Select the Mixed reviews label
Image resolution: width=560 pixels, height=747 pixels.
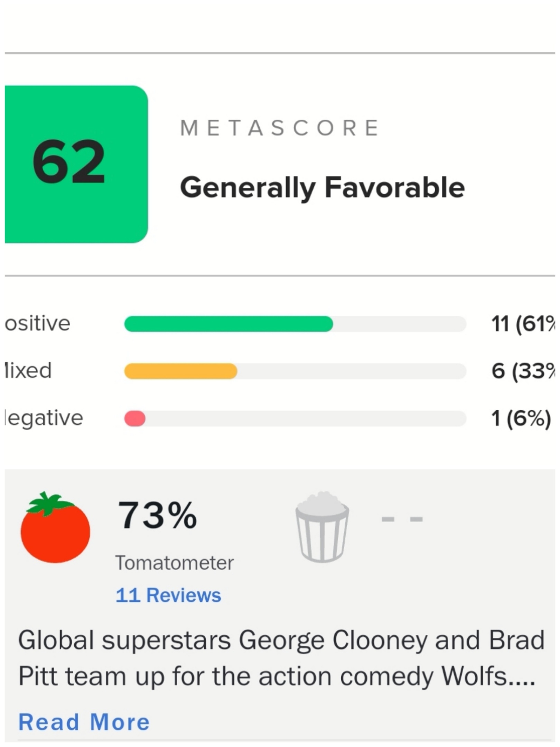point(28,370)
